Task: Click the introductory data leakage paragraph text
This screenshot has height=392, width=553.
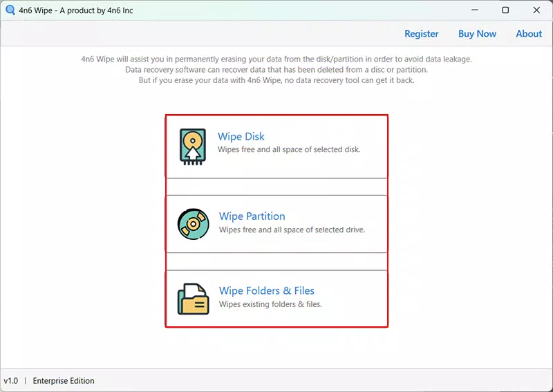Action: [276, 70]
